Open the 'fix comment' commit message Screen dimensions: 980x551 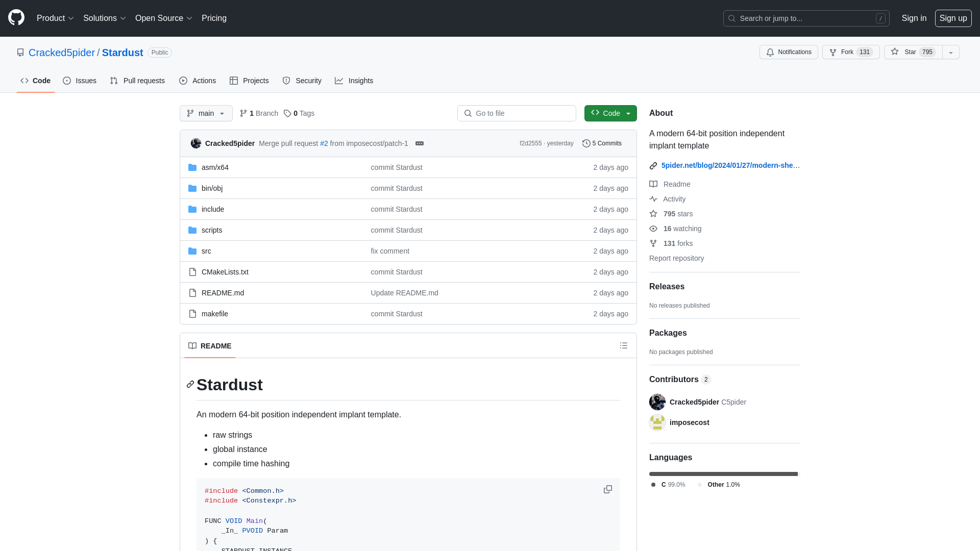click(x=390, y=251)
